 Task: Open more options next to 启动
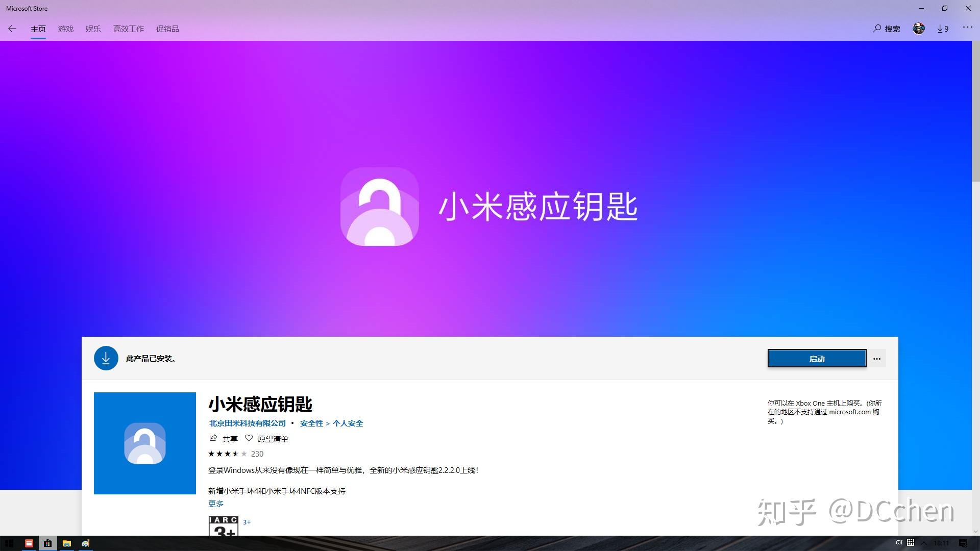pyautogui.click(x=877, y=359)
